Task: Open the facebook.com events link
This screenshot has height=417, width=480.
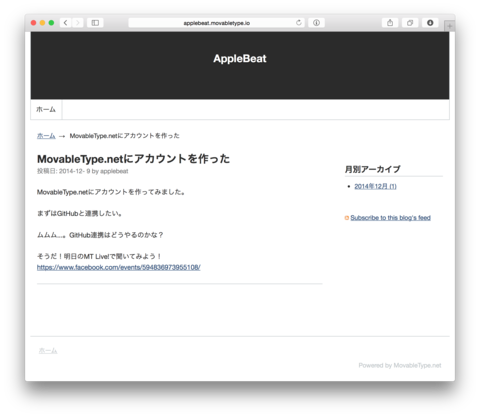Action: click(118, 267)
